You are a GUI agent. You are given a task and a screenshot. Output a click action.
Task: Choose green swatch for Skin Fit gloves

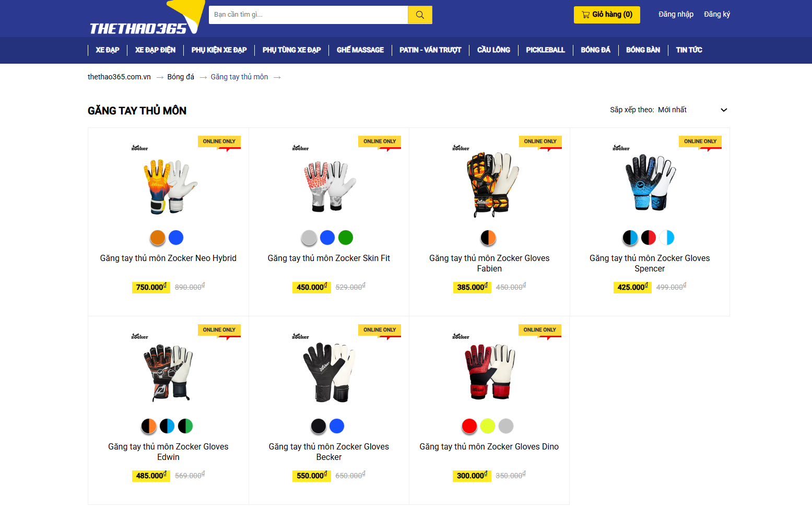pos(346,238)
